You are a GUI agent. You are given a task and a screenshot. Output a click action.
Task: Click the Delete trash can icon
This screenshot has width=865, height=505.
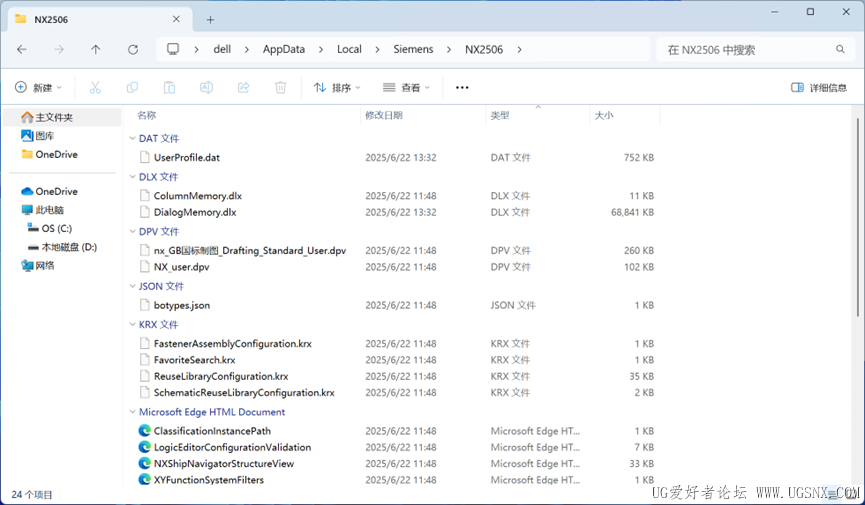tap(281, 87)
